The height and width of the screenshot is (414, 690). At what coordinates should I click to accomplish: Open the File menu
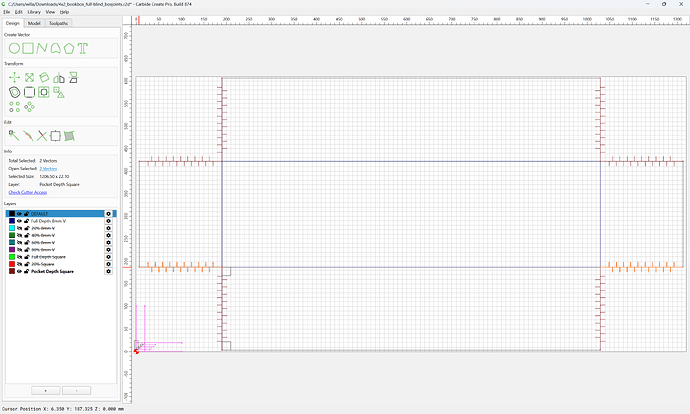(7, 12)
